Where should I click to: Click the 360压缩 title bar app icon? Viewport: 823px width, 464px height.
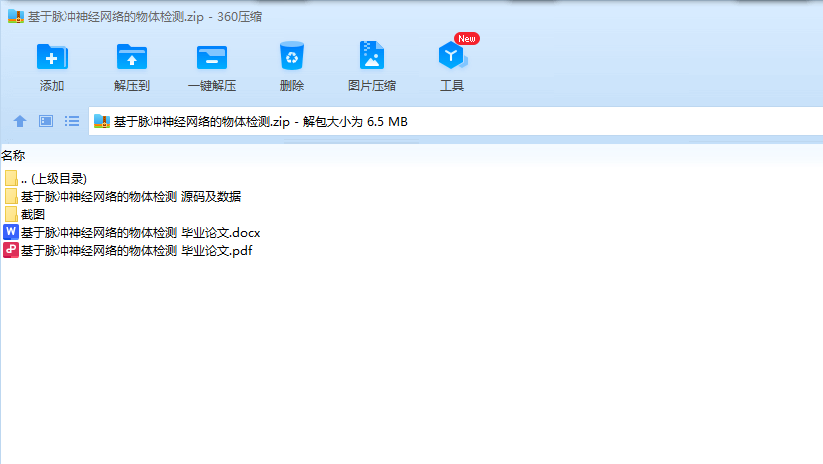(x=16, y=16)
